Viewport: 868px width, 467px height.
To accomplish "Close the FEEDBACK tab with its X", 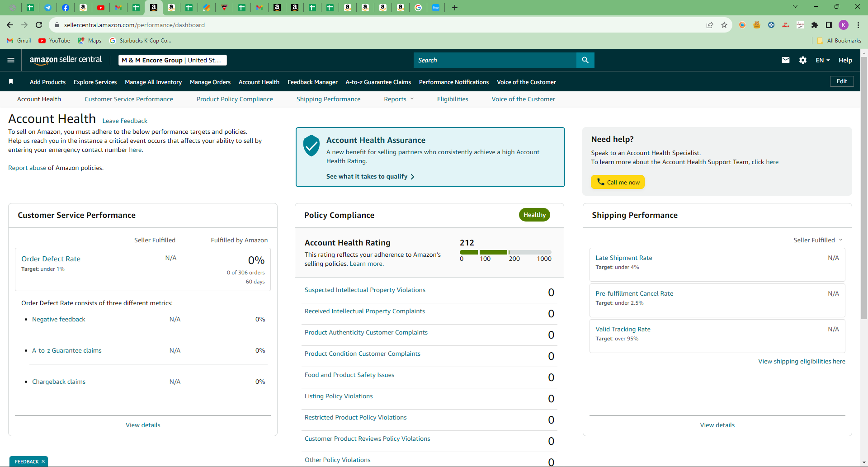I will (43, 462).
